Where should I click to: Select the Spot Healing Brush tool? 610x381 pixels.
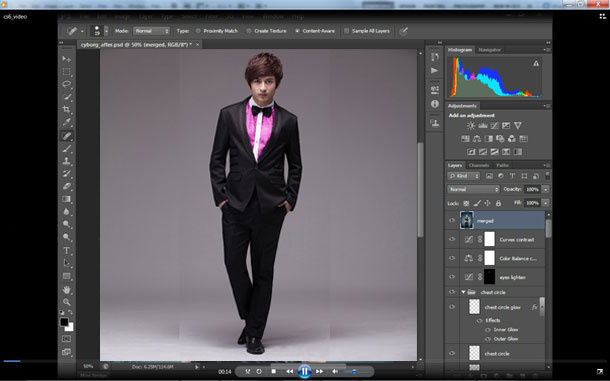tap(67, 136)
